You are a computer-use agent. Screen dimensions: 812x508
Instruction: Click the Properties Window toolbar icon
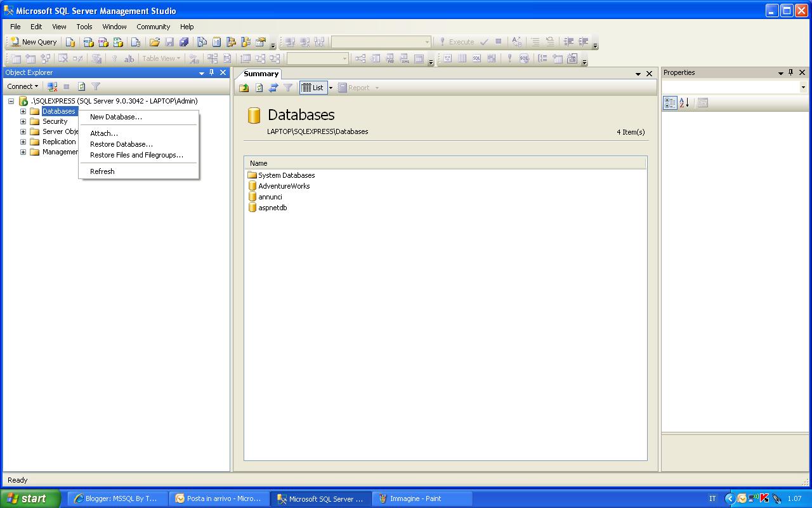[x=260, y=42]
